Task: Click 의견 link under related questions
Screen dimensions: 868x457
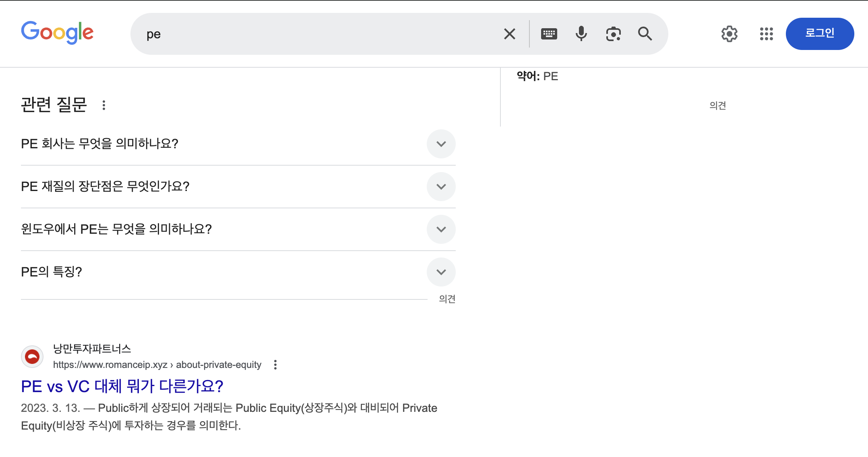Action: click(447, 299)
